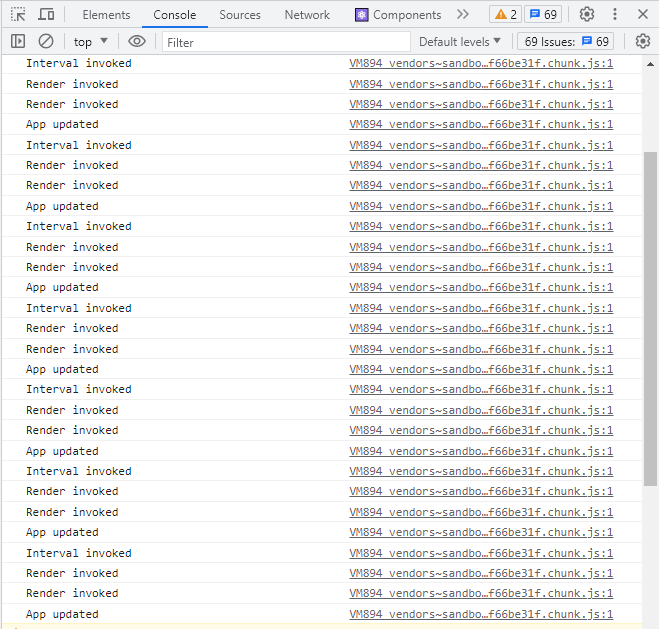This screenshot has height=629, width=659.
Task: Show the console sidebar
Action: 18,41
